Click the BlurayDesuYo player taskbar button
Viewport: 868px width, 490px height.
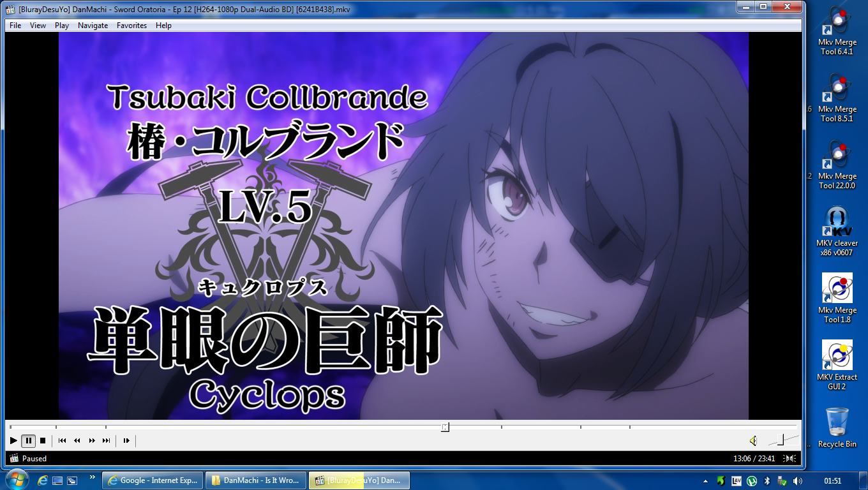pyautogui.click(x=359, y=480)
